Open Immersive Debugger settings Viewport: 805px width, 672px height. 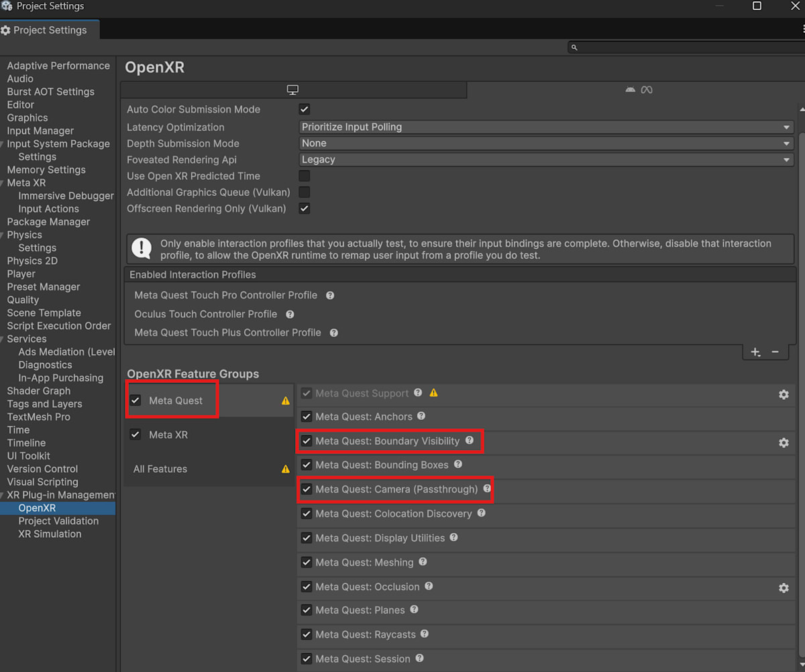click(x=66, y=196)
